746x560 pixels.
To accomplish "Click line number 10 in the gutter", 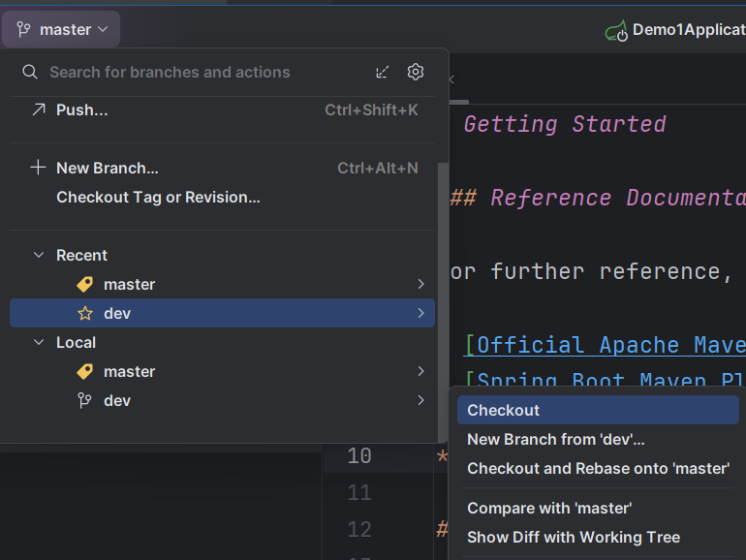I will point(359,455).
